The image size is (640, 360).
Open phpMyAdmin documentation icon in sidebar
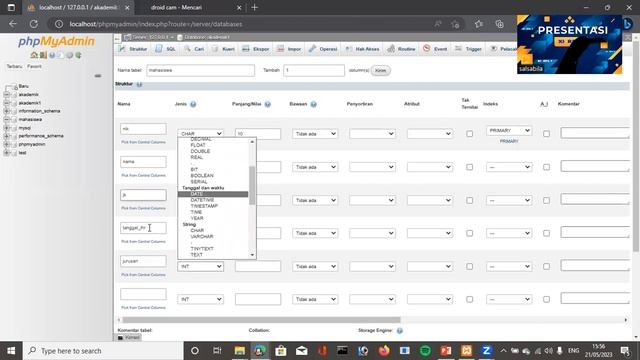pos(52,55)
